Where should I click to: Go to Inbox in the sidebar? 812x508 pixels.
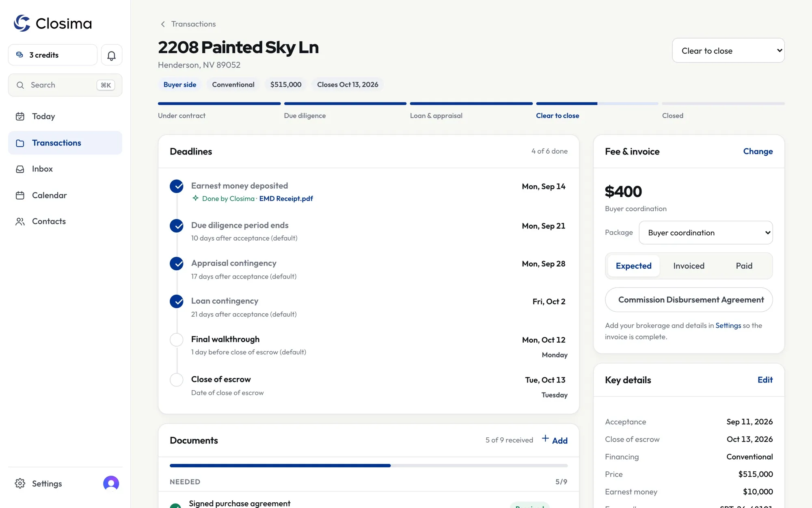(65, 169)
